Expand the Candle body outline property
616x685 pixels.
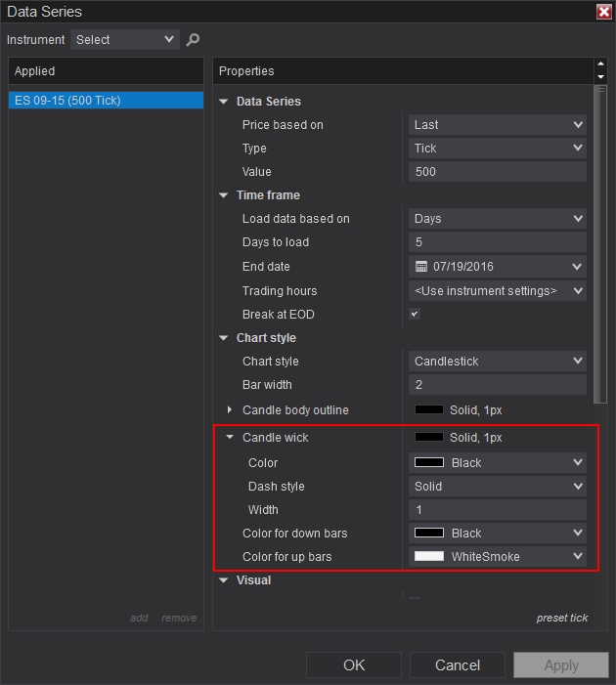click(x=230, y=409)
